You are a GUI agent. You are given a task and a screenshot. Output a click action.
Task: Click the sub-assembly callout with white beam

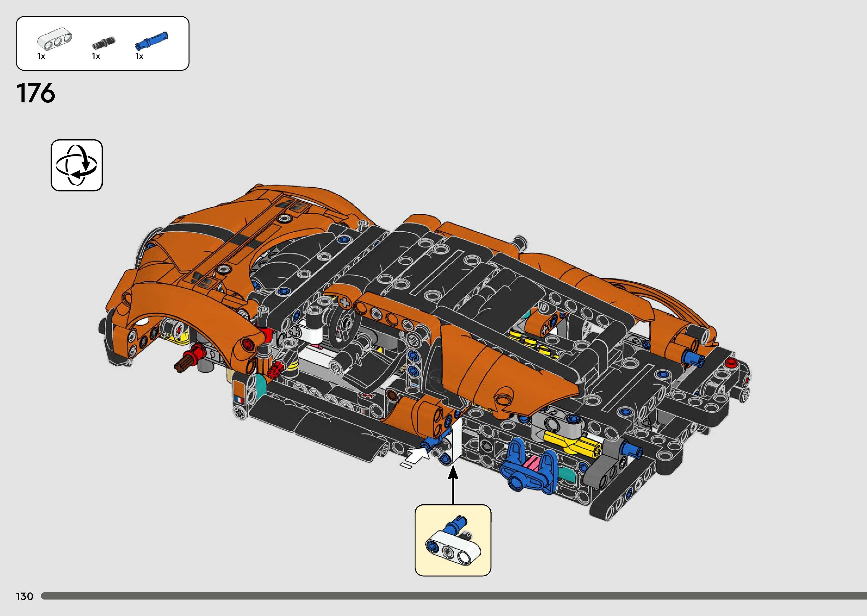tap(453, 540)
